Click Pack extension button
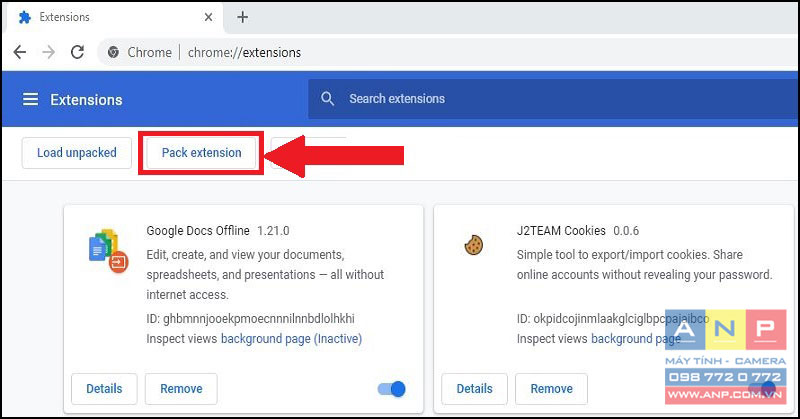Image resolution: width=800 pixels, height=419 pixels. coord(202,153)
